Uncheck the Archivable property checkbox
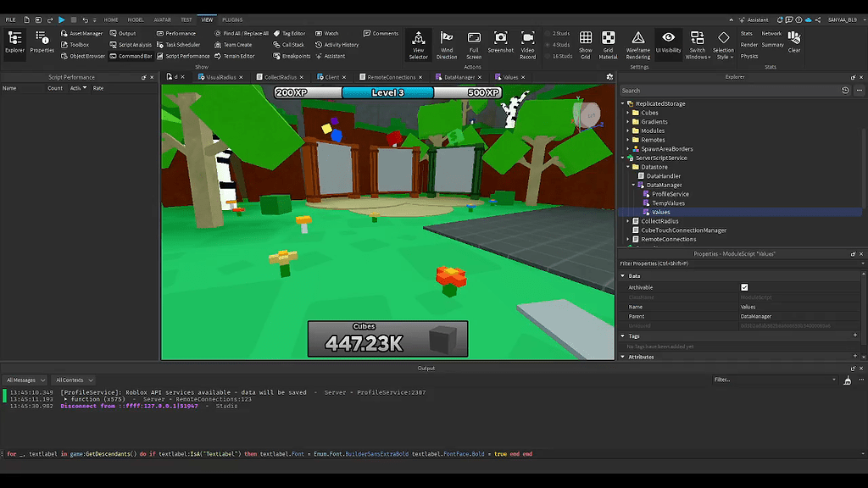Viewport: 868px width, 488px height. coord(745,287)
